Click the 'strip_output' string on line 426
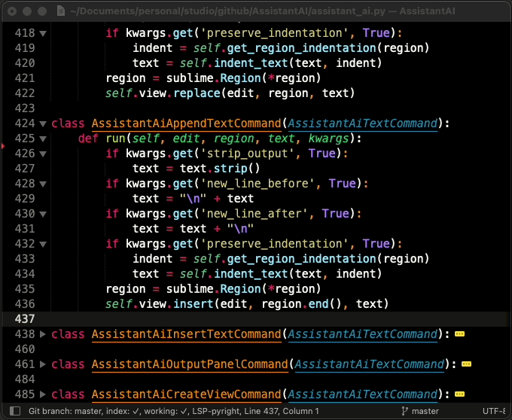Image resolution: width=512 pixels, height=420 pixels. (x=247, y=154)
